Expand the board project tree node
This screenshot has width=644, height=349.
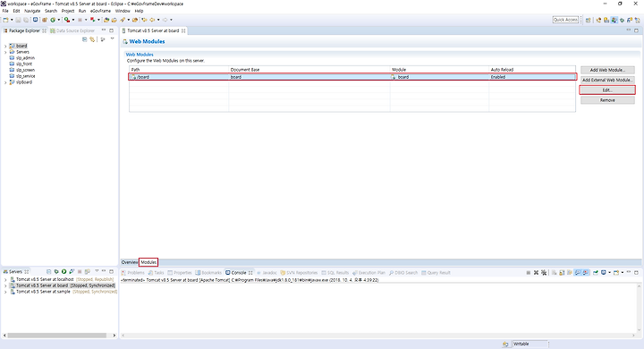(x=5, y=46)
